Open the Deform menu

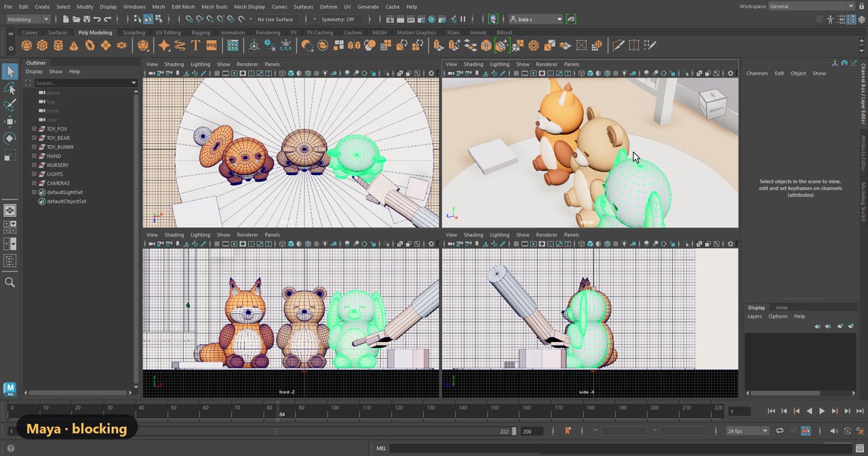(328, 7)
